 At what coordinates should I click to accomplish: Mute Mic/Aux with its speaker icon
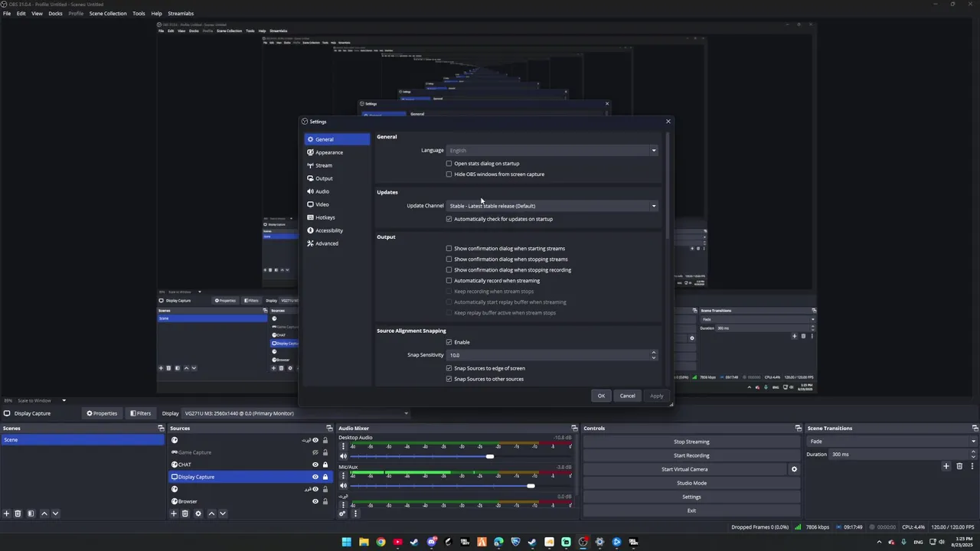(343, 485)
